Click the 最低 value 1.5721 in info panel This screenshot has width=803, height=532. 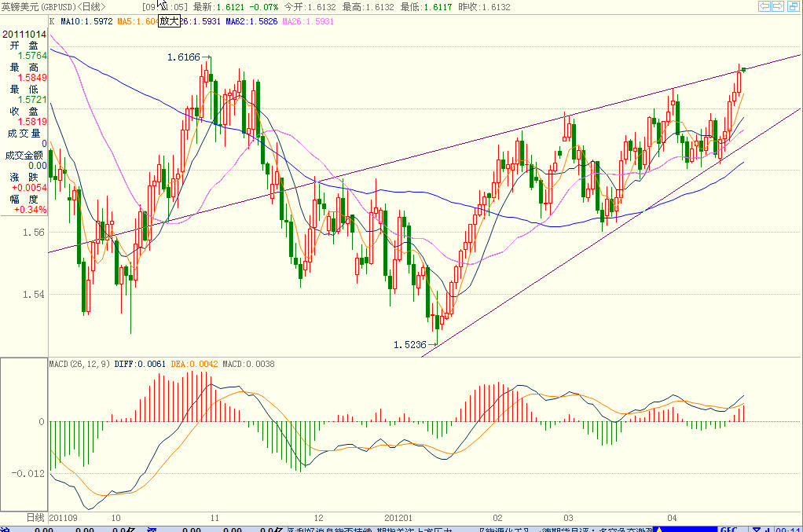click(x=32, y=100)
